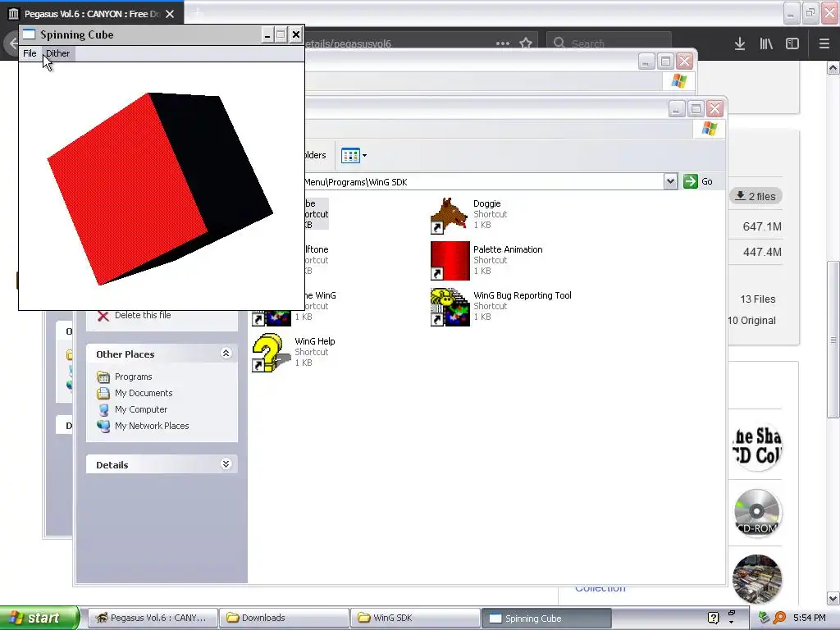Click the orange search tray icon
The image size is (840, 630).
click(779, 618)
